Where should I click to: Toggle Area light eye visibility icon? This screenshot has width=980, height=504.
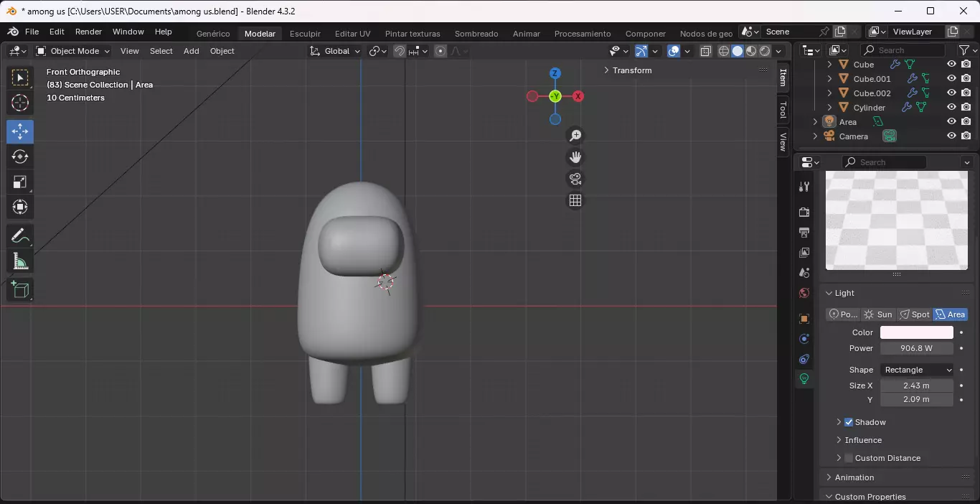[951, 121]
